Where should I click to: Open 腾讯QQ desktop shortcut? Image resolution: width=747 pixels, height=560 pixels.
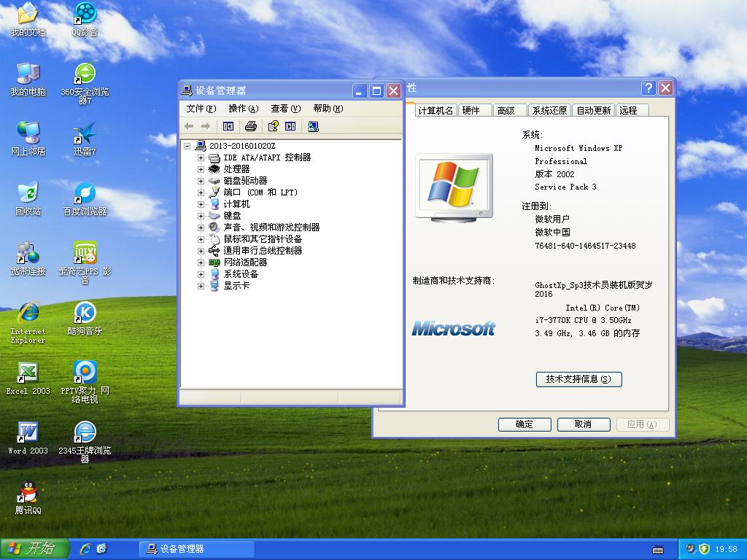click(x=28, y=498)
